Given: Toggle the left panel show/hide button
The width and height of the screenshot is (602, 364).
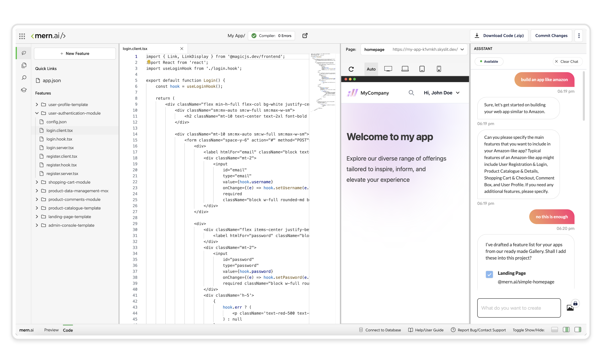Looking at the screenshot, I should coord(555,330).
